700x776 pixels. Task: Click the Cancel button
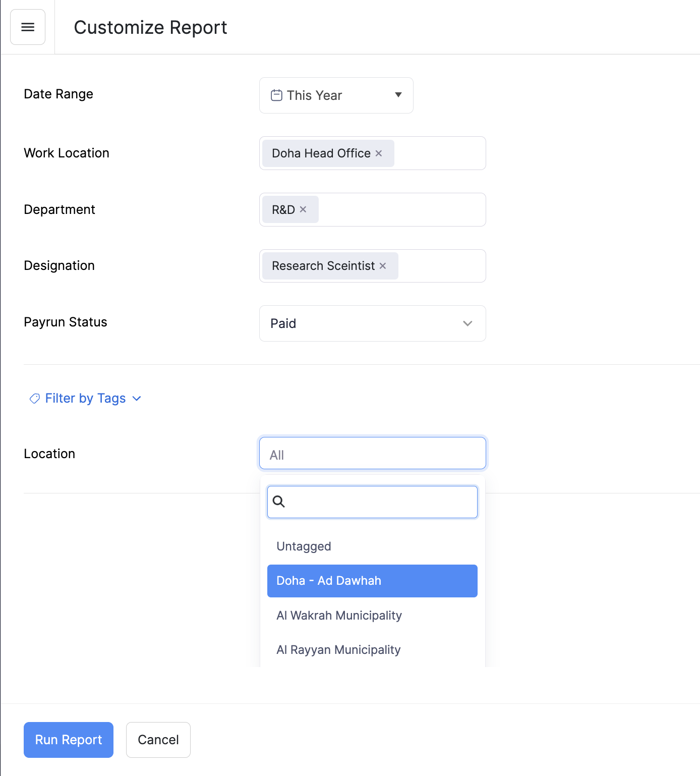pyautogui.click(x=158, y=740)
